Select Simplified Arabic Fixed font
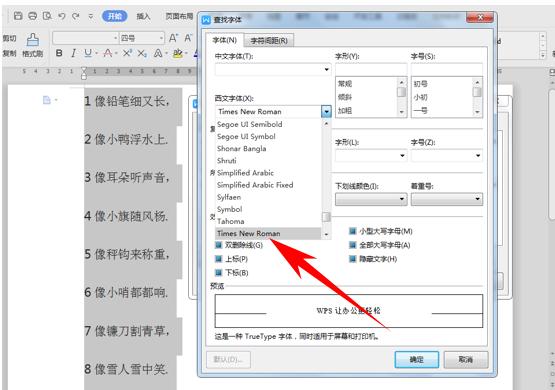This screenshot has height=390, width=555. point(268,185)
